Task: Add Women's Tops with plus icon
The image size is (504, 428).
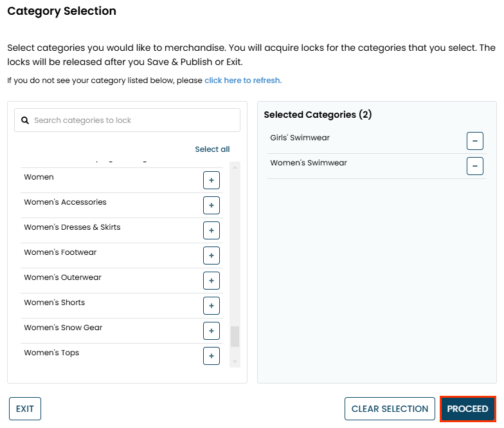Action: pos(212,355)
